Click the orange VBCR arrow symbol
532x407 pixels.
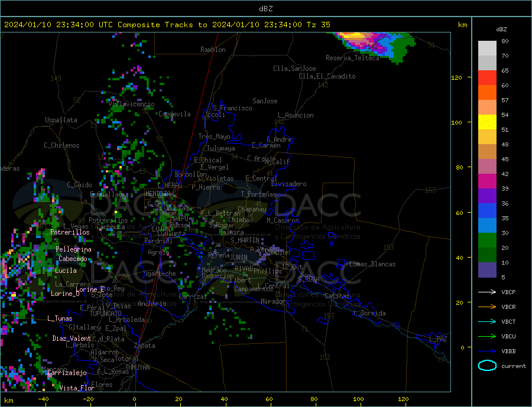click(x=487, y=307)
